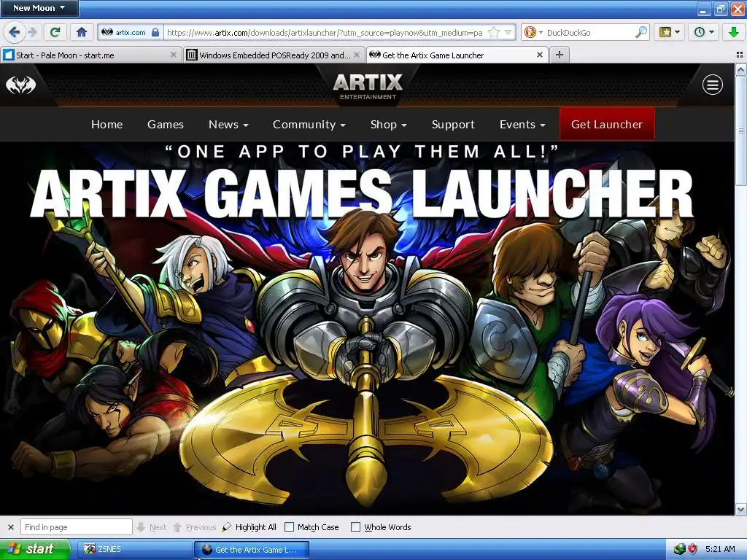
Task: Click the page scrollbar up arrow
Action: [x=740, y=70]
